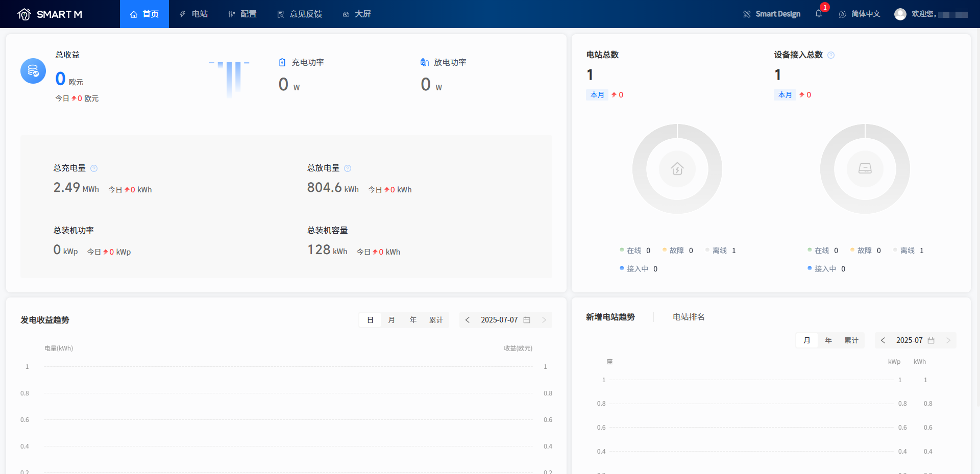Click the help icon next to 总充电量
The height and width of the screenshot is (474, 980).
coord(94,168)
